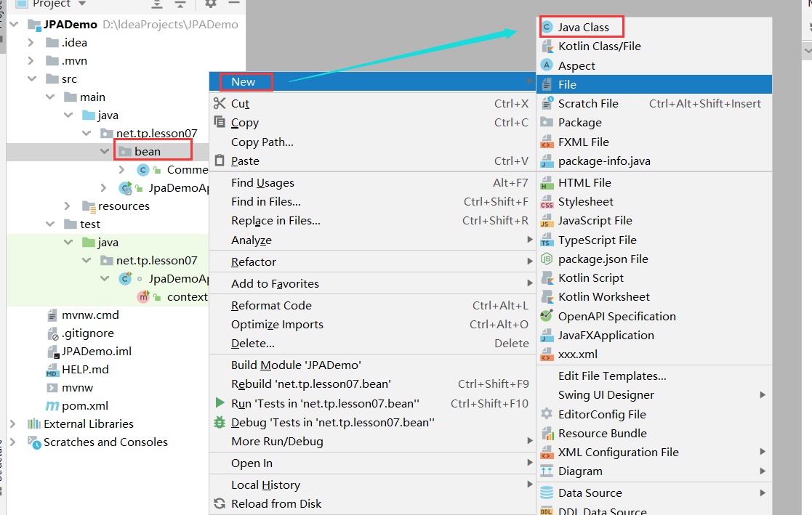Viewport: 812px width, 515px height.
Task: Open the Local History submenu
Action: pyautogui.click(x=371, y=485)
